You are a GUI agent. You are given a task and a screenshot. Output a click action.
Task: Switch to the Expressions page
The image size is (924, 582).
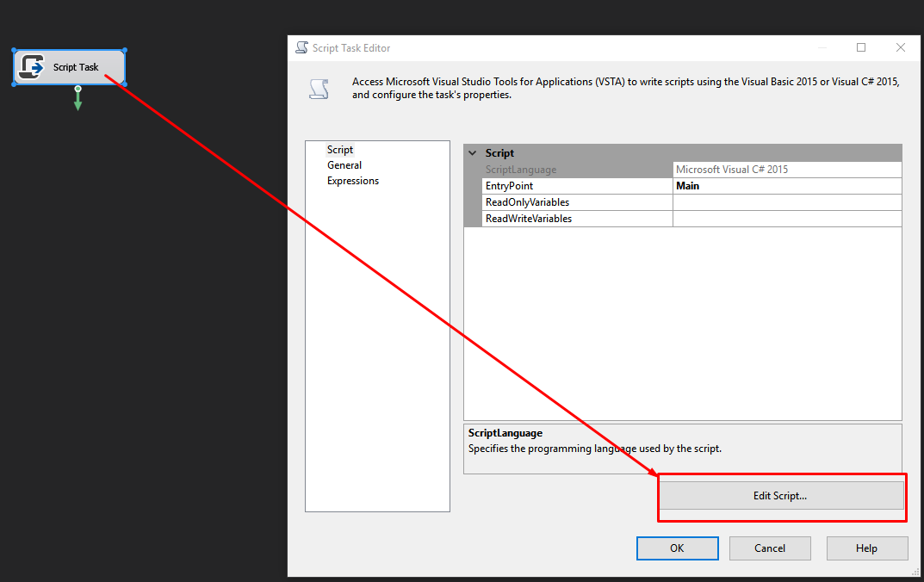[x=353, y=181]
